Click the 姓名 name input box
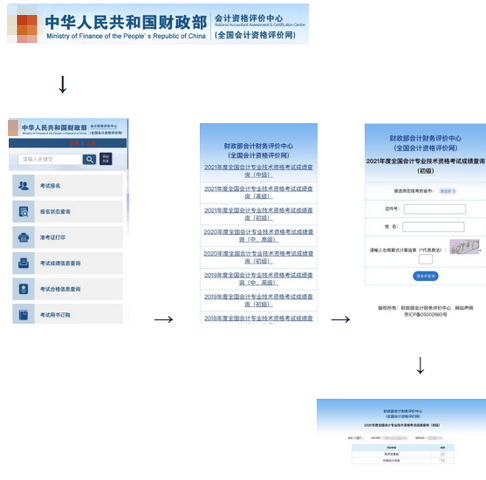Viewport: 486px width, 480px height. (x=433, y=227)
